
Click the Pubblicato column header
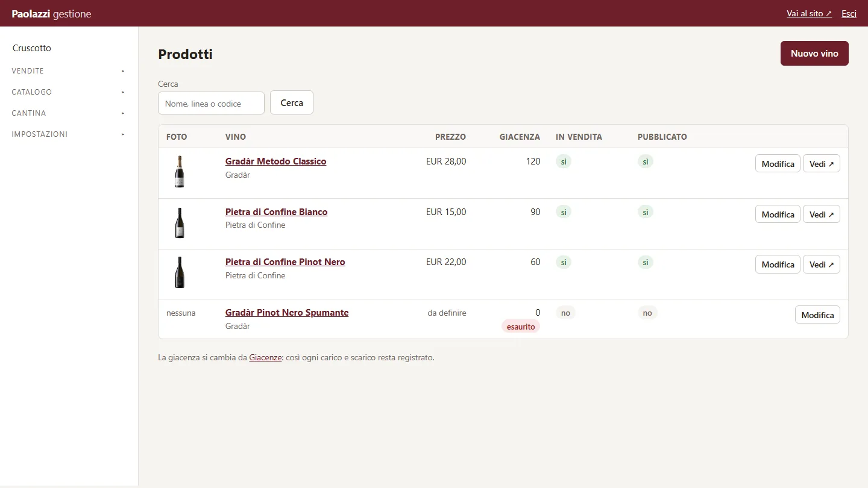click(x=662, y=137)
